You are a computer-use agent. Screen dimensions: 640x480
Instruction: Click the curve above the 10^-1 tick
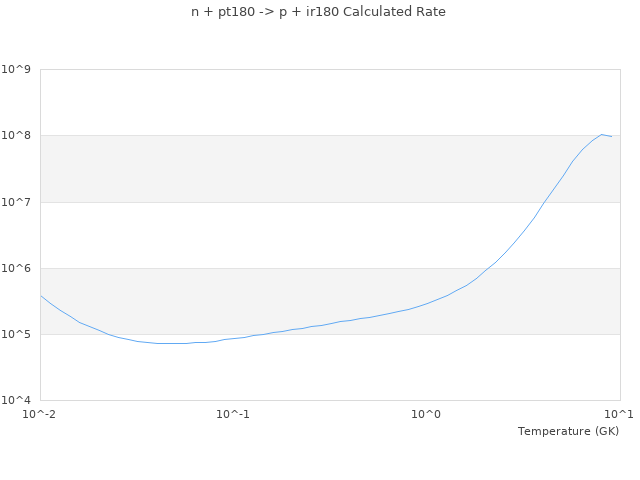[233, 338]
